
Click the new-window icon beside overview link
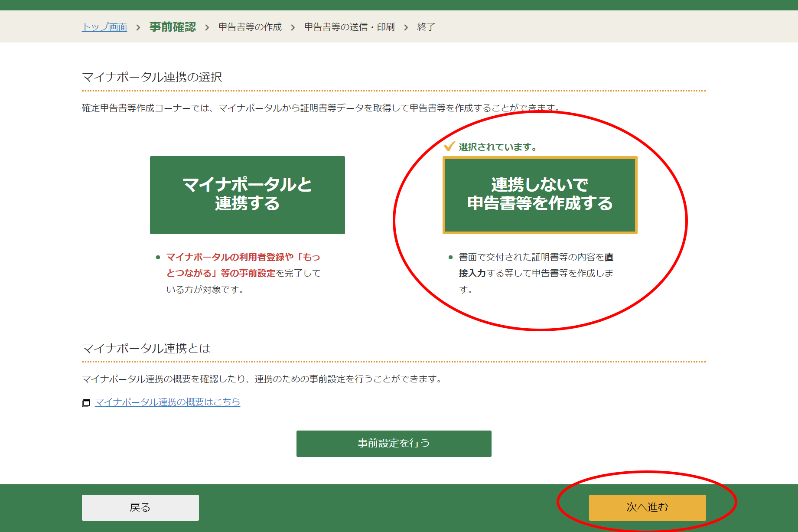[86, 403]
